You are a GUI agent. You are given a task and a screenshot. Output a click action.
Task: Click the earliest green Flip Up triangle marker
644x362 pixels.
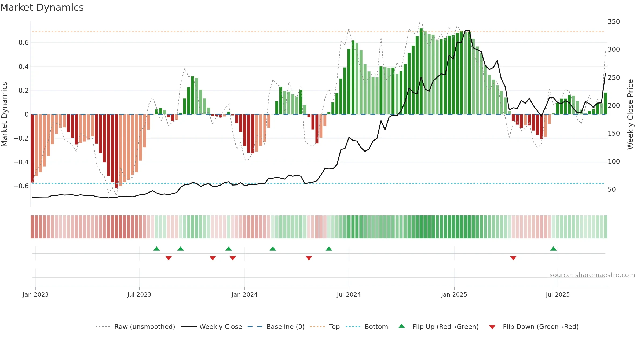pos(156,249)
